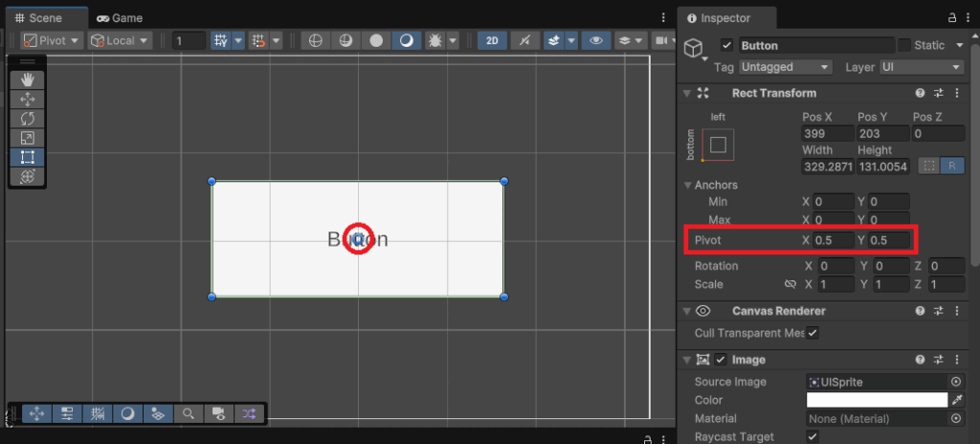Select the Inspector tab

pyautogui.click(x=718, y=18)
